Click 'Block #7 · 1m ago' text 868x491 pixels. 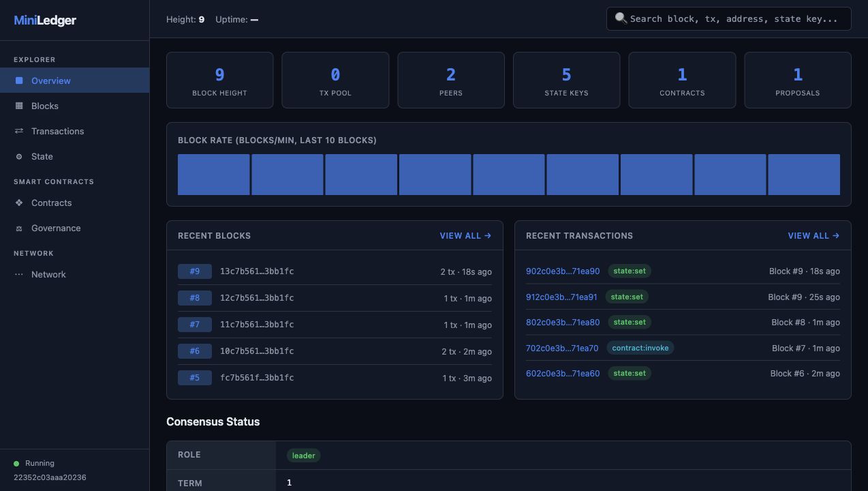click(806, 348)
